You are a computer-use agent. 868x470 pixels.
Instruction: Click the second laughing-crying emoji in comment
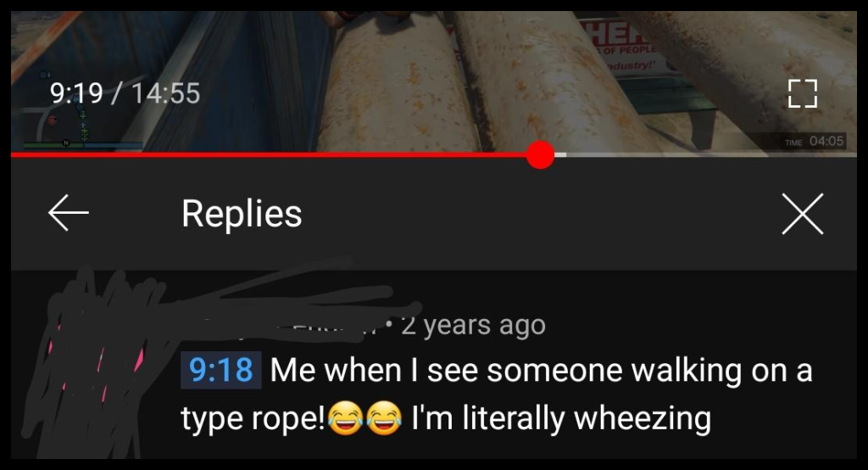pyautogui.click(x=384, y=418)
